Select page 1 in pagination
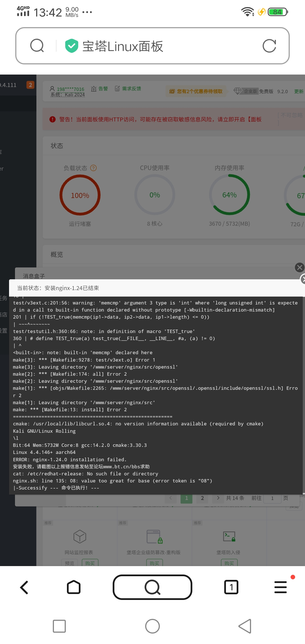This screenshot has height=644, width=305. [x=186, y=498]
